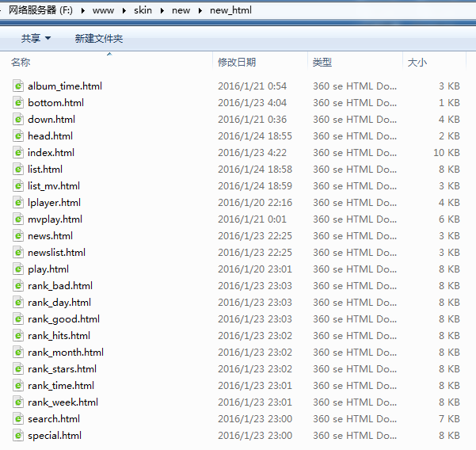Select file name list_mv.html

point(54,186)
